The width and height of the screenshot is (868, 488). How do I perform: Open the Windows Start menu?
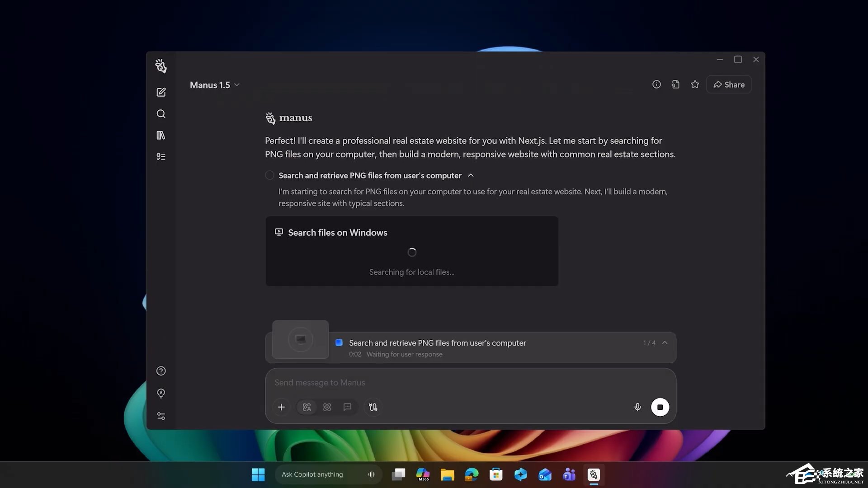point(258,474)
